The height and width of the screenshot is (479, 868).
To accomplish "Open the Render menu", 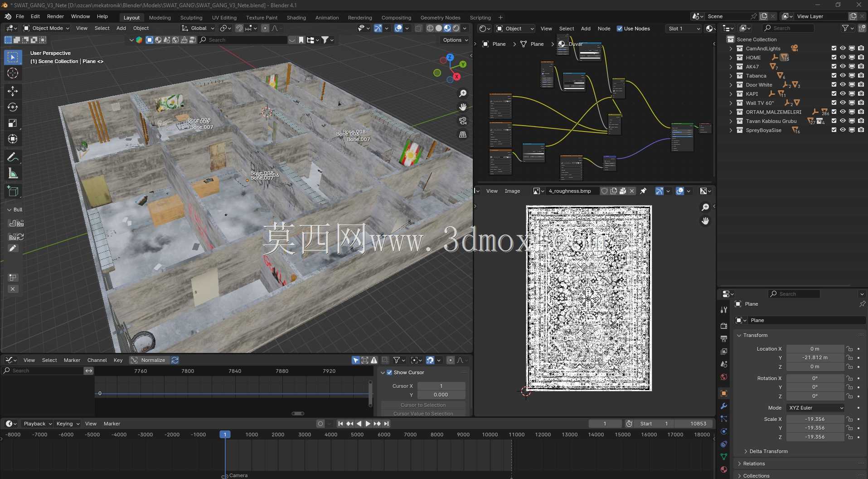I will pyautogui.click(x=55, y=16).
